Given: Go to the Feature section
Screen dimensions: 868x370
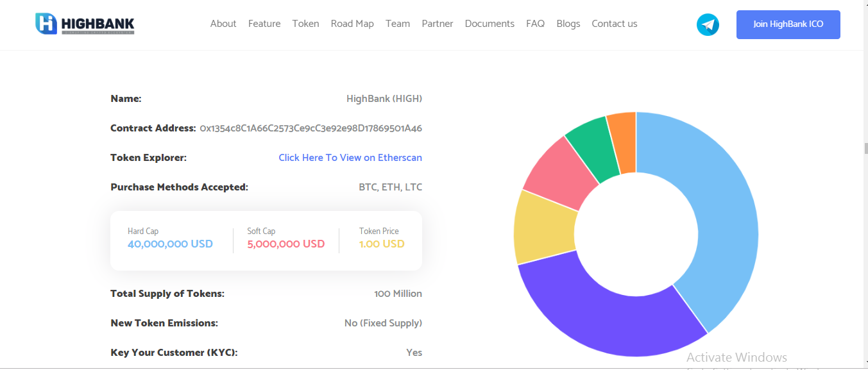Looking at the screenshot, I should pos(264,24).
